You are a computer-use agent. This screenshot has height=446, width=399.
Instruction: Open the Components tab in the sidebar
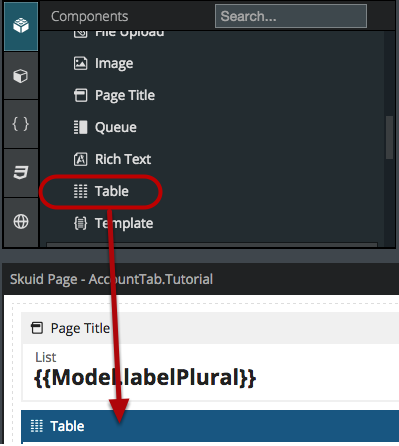(x=21, y=26)
